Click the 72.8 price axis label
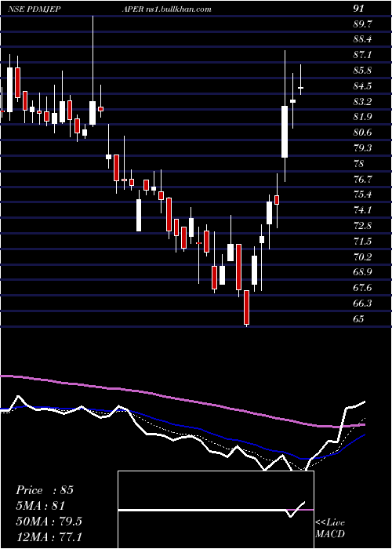The width and height of the screenshot is (392, 549). [x=362, y=226]
